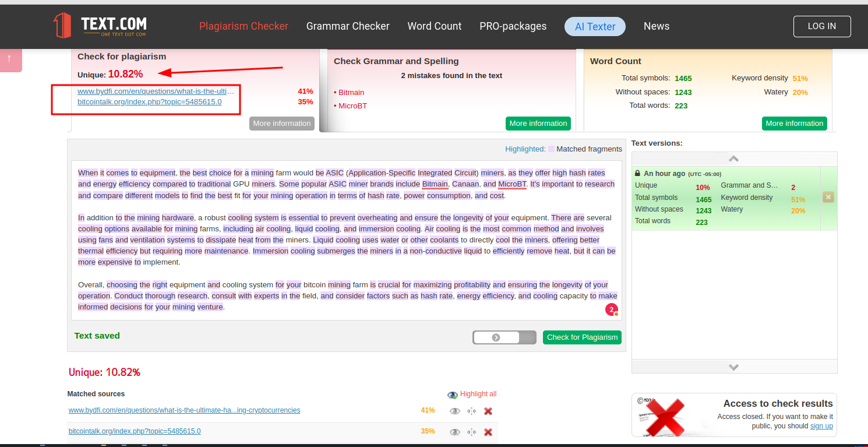Image resolution: width=868 pixels, height=447 pixels.
Task: Select the An hour ago text version entry
Action: coord(726,198)
